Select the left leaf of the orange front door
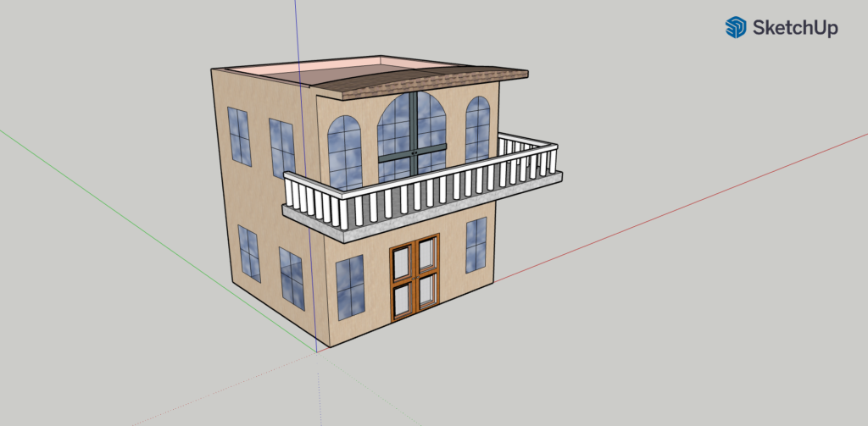The width and height of the screenshot is (868, 426). click(x=403, y=282)
